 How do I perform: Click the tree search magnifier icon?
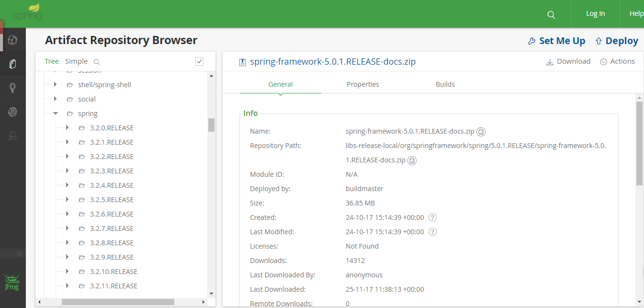point(97,62)
